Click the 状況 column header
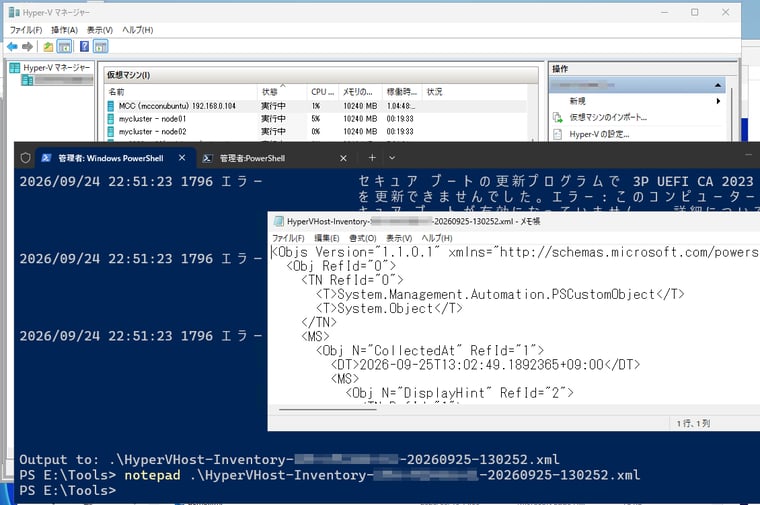Image resolution: width=760 pixels, height=505 pixels. point(435,92)
